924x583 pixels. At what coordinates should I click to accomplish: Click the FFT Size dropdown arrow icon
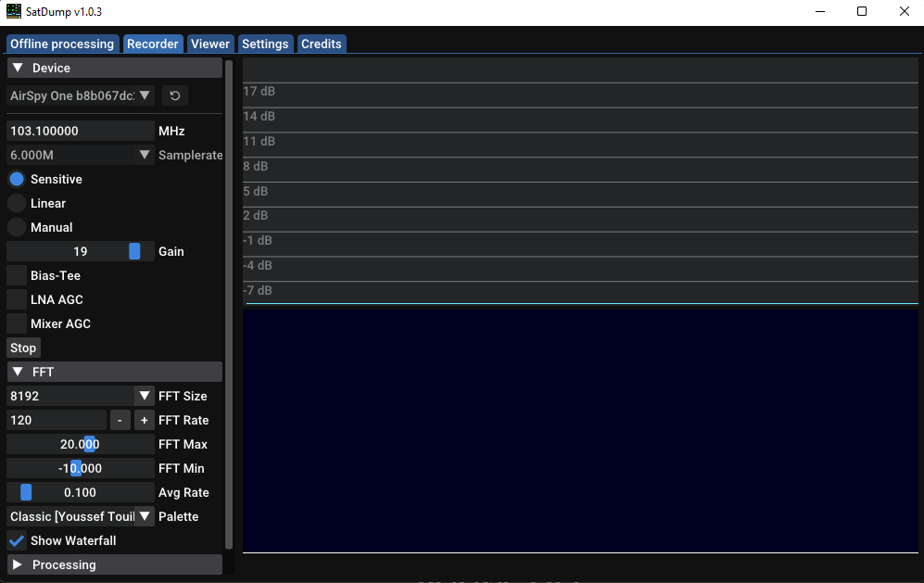click(145, 395)
